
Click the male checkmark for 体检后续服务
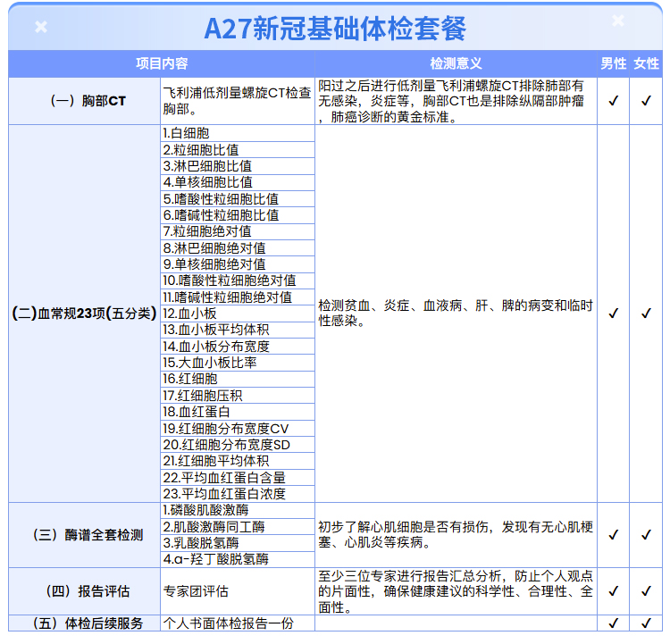click(613, 623)
